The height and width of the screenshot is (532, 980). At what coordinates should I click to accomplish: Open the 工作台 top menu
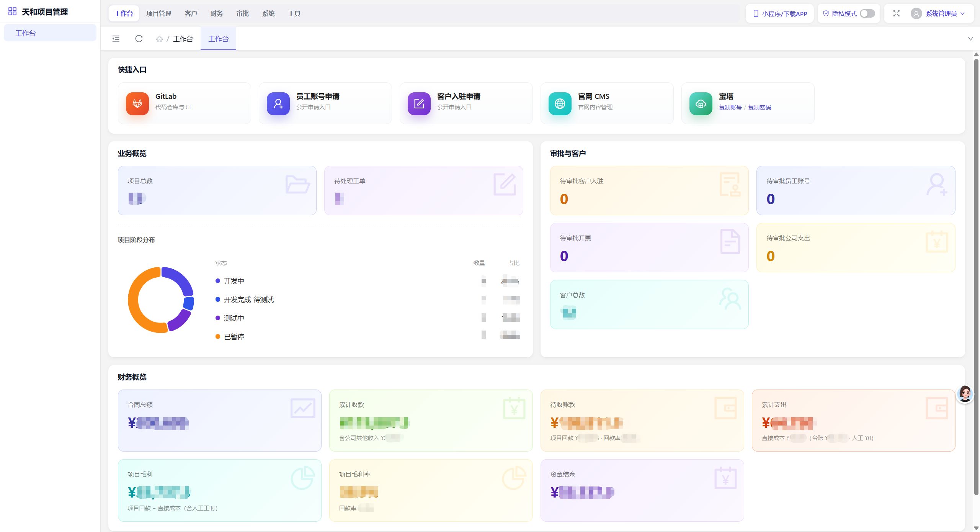[124, 13]
